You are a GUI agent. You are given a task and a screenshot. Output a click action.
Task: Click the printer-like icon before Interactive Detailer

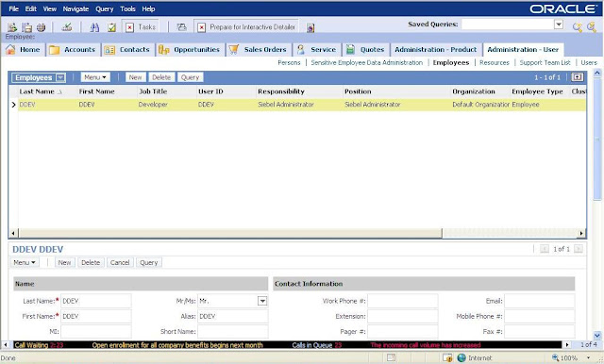(181, 27)
